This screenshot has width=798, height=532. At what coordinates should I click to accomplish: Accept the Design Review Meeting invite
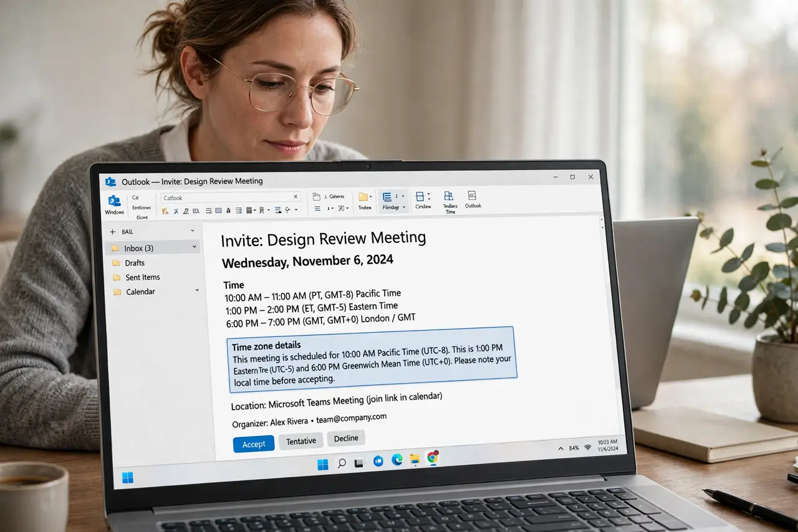[254, 444]
